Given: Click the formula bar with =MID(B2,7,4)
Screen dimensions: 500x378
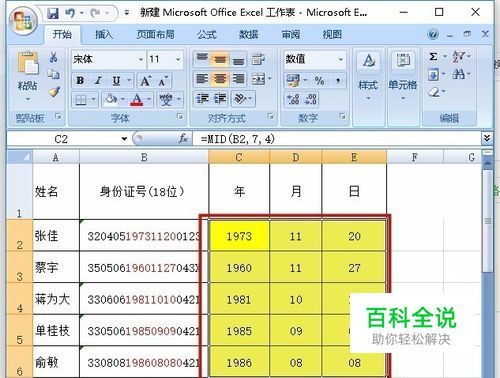Looking at the screenshot, I should click(337, 139).
